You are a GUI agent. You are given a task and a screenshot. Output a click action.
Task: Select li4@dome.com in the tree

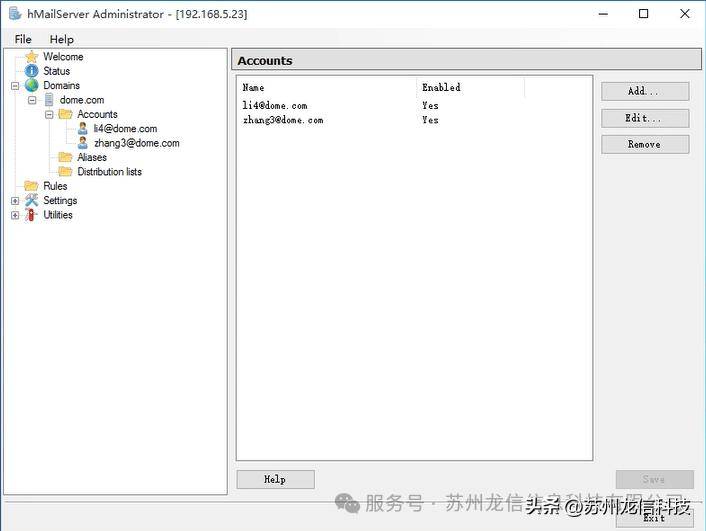point(125,129)
